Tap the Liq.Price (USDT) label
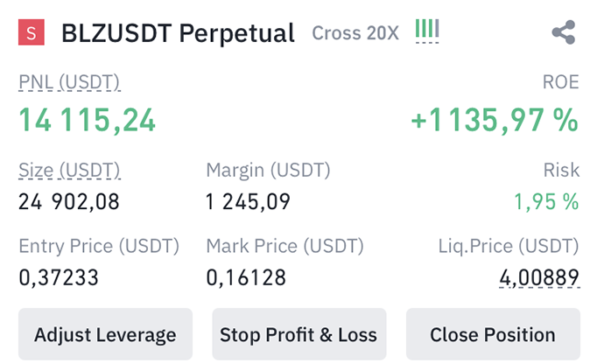 509,246
